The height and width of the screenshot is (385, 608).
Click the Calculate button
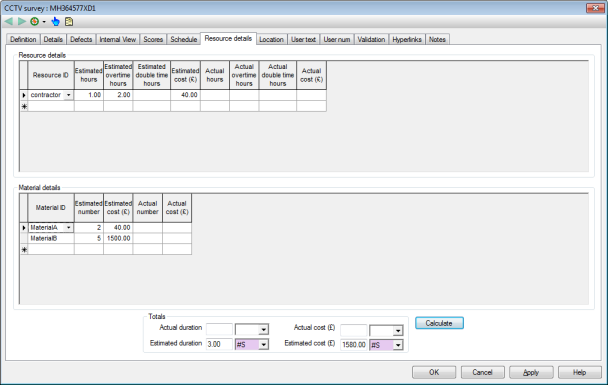[x=439, y=323]
